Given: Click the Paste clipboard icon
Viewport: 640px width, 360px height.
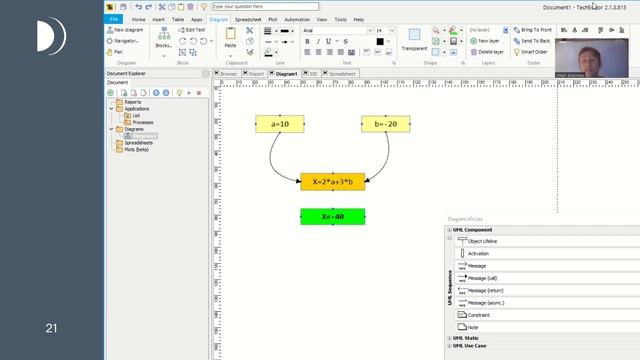Looking at the screenshot, I should (231, 34).
